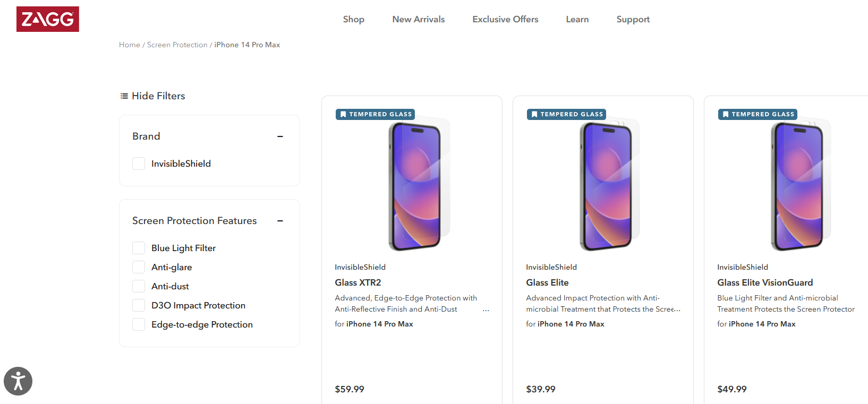Screen dimensions: 868x404
Task: Check the D3O Impact Protection filter
Action: (138, 305)
